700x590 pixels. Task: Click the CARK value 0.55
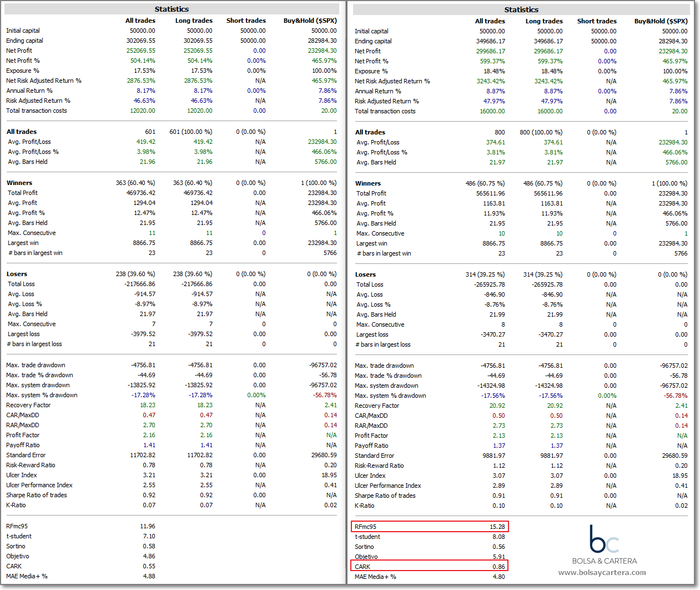tap(149, 566)
